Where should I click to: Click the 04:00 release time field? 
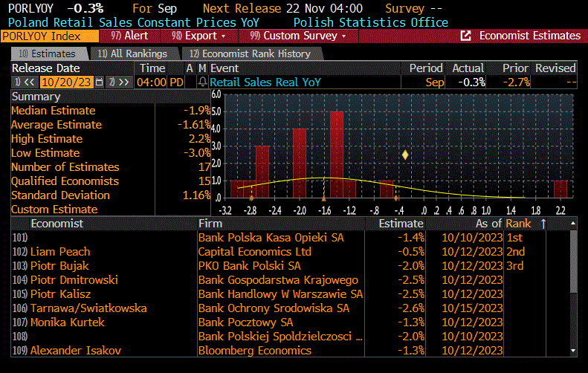(x=151, y=82)
